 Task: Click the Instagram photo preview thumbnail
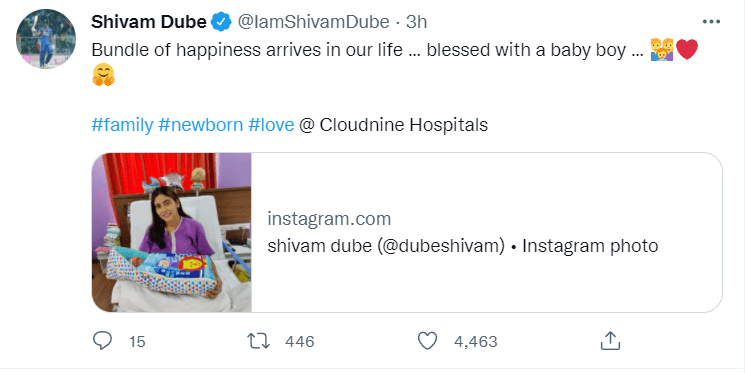pyautogui.click(x=172, y=232)
